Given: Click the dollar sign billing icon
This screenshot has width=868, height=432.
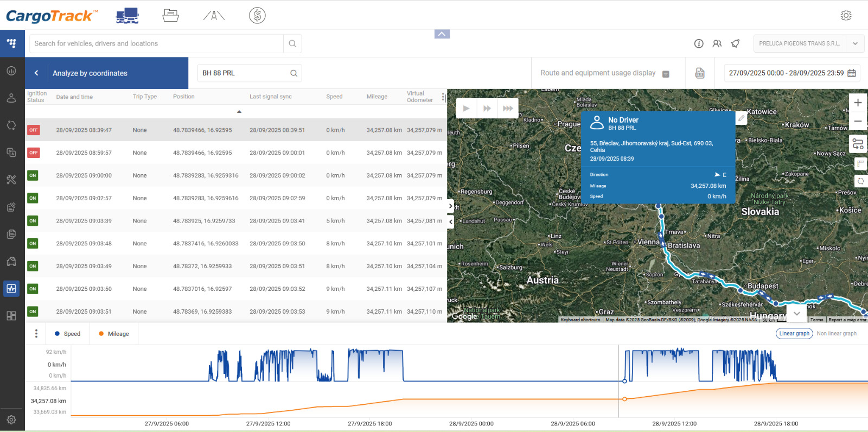Looking at the screenshot, I should click(257, 16).
